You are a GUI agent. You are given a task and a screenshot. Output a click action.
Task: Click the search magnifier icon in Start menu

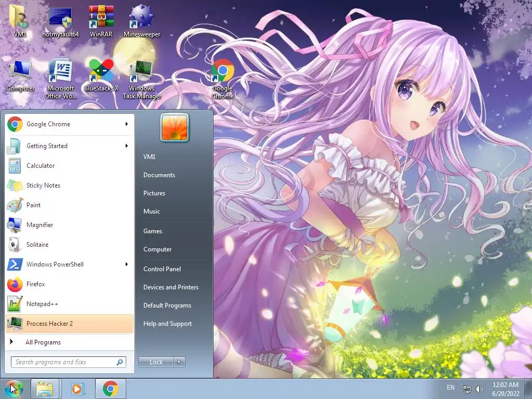point(120,362)
